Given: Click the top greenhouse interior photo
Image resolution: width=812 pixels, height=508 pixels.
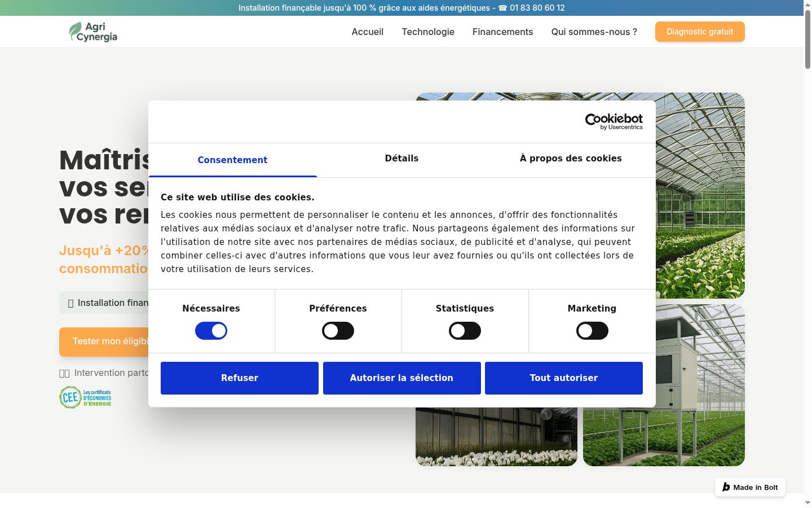Looking at the screenshot, I should (x=700, y=195).
